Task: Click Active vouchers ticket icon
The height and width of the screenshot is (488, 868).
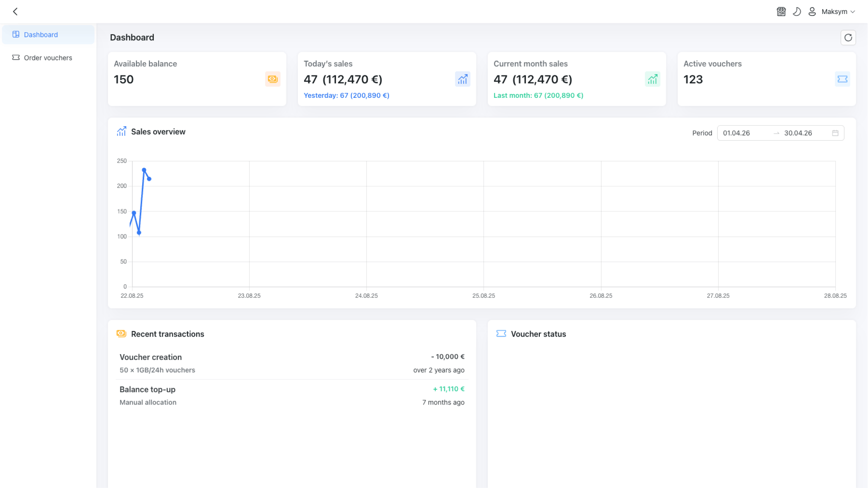Action: (842, 79)
